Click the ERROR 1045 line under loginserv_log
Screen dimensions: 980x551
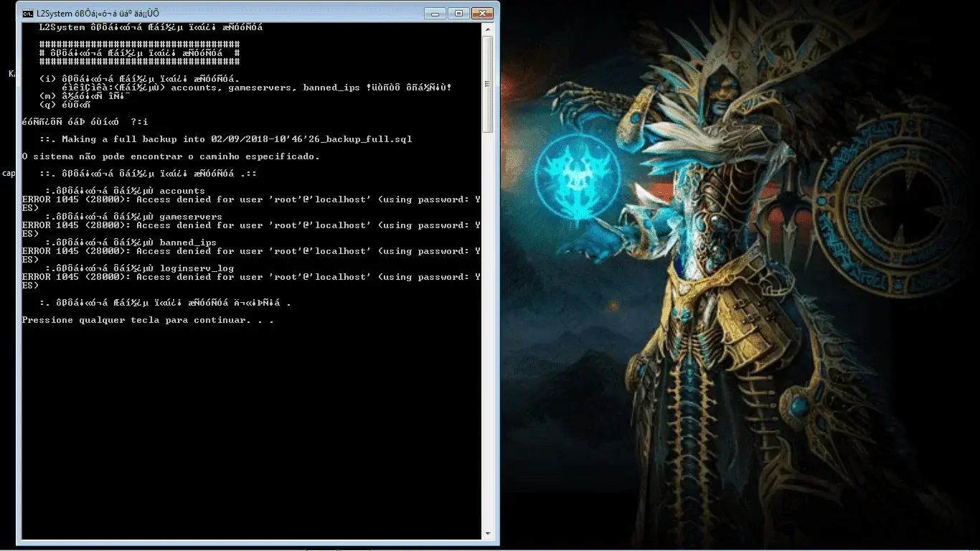coord(251,281)
